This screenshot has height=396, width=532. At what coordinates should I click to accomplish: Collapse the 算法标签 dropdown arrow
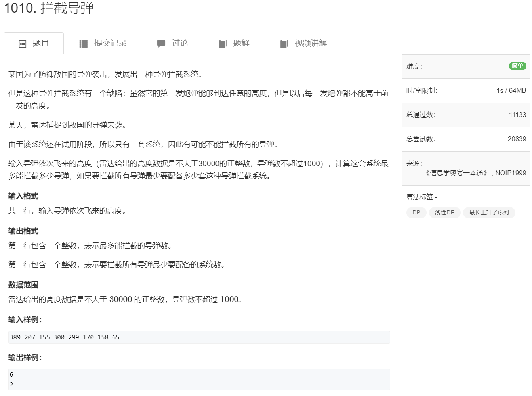click(x=436, y=197)
